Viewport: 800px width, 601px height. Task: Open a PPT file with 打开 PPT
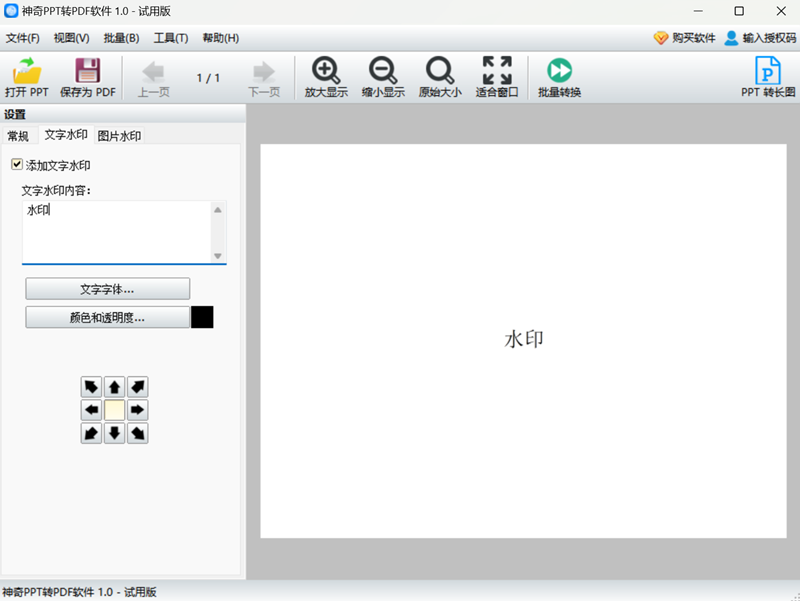coord(27,78)
